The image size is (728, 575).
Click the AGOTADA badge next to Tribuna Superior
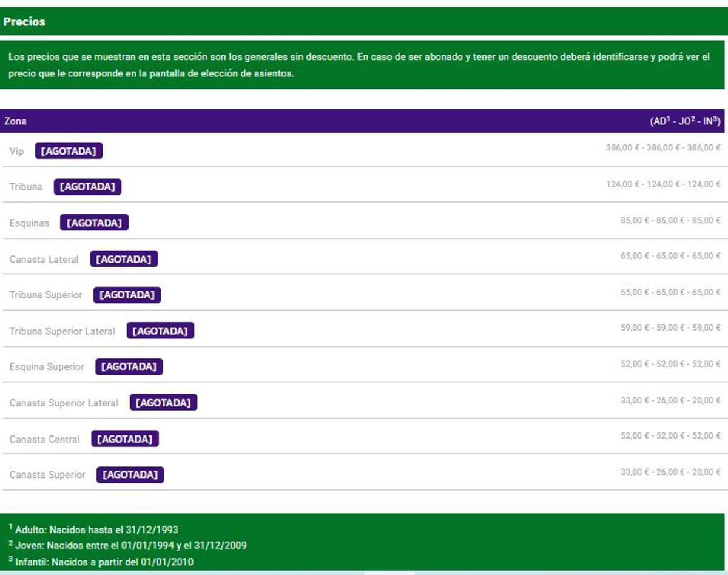pyautogui.click(x=127, y=295)
